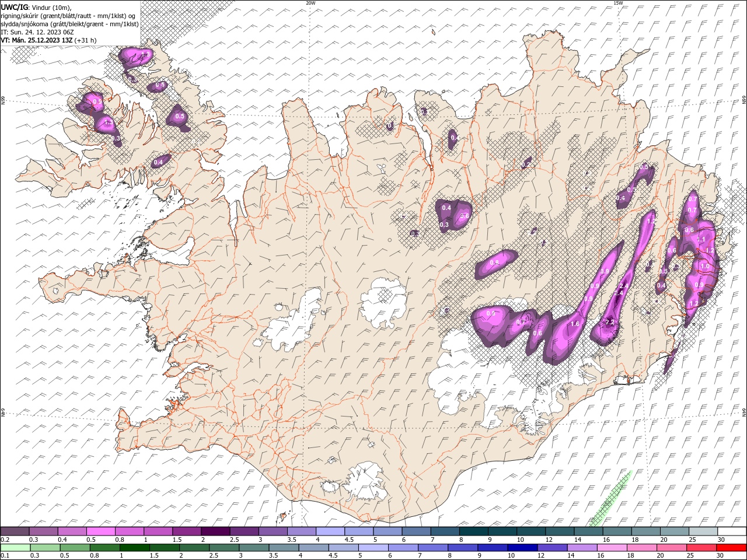This screenshot has width=747, height=560.
Task: Select the bright pink 0.5 swatch on the top scale
Action: point(101,531)
